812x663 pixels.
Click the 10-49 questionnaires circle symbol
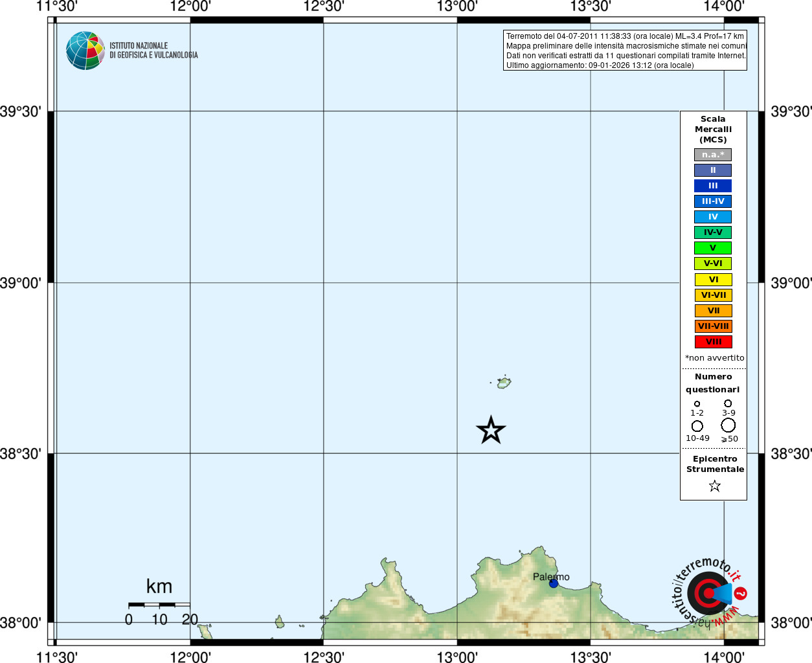(x=697, y=426)
